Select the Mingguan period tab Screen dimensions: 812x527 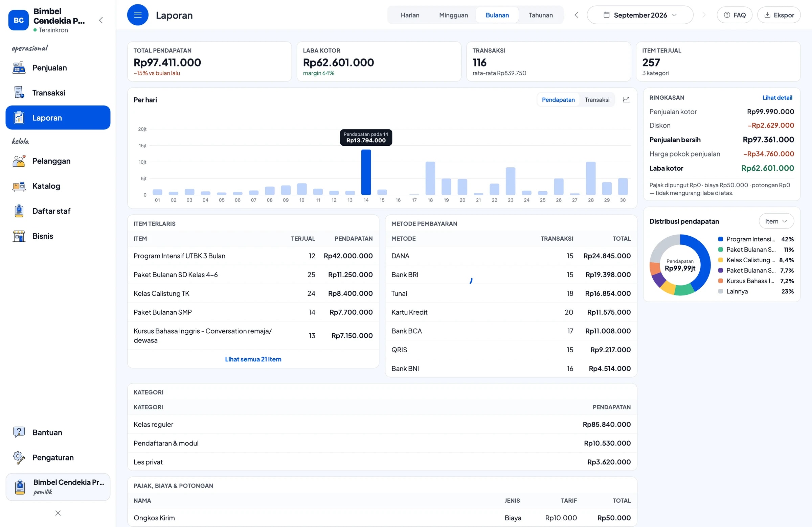pos(453,15)
